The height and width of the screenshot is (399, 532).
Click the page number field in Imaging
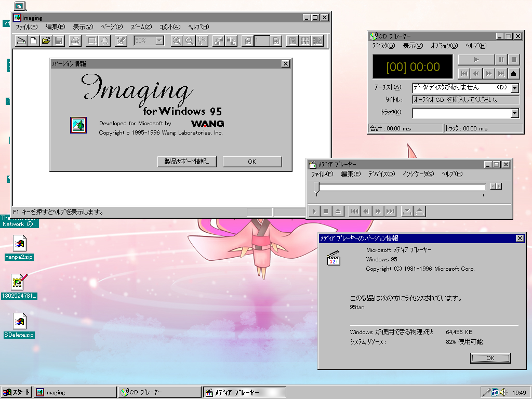(x=262, y=41)
